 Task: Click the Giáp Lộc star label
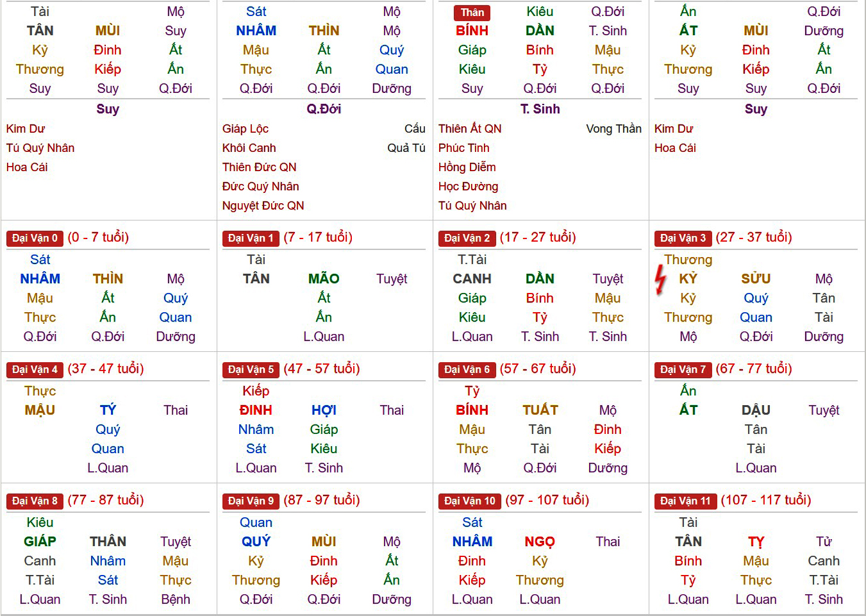[246, 129]
